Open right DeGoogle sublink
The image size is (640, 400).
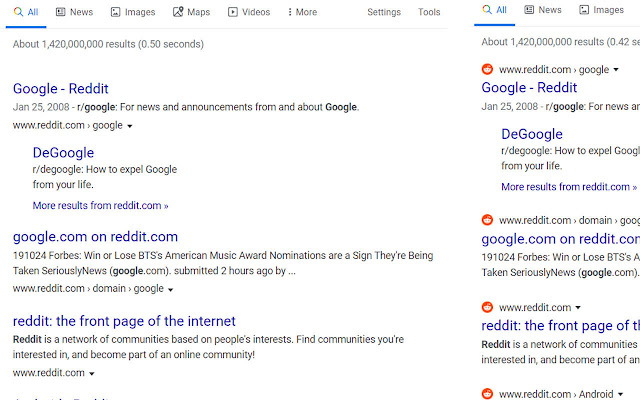point(532,134)
